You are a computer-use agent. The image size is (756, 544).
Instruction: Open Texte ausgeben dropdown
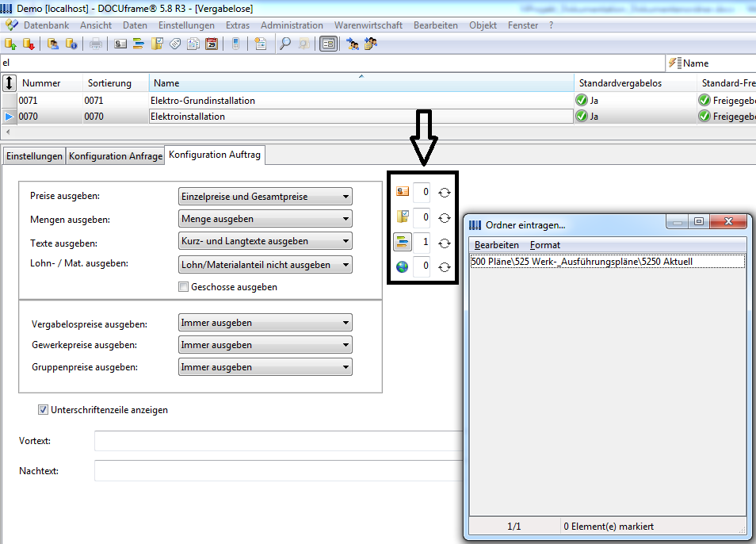(x=265, y=241)
